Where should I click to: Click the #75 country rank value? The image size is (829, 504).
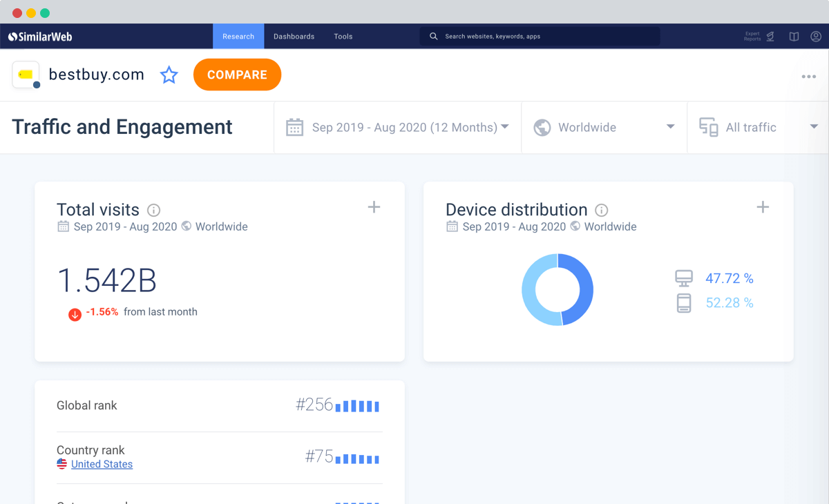319,456
